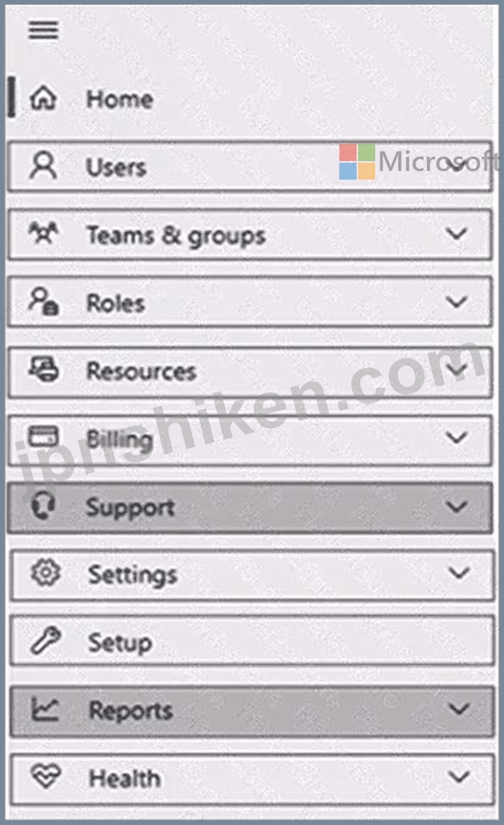Expand the Support section chevron

tap(456, 506)
